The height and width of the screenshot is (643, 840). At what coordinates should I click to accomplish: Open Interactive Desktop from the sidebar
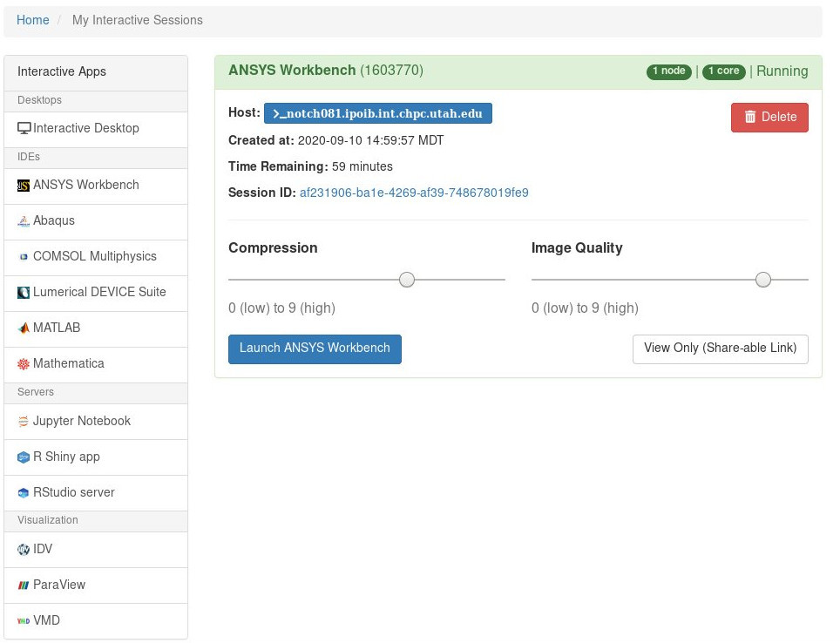pos(96,130)
